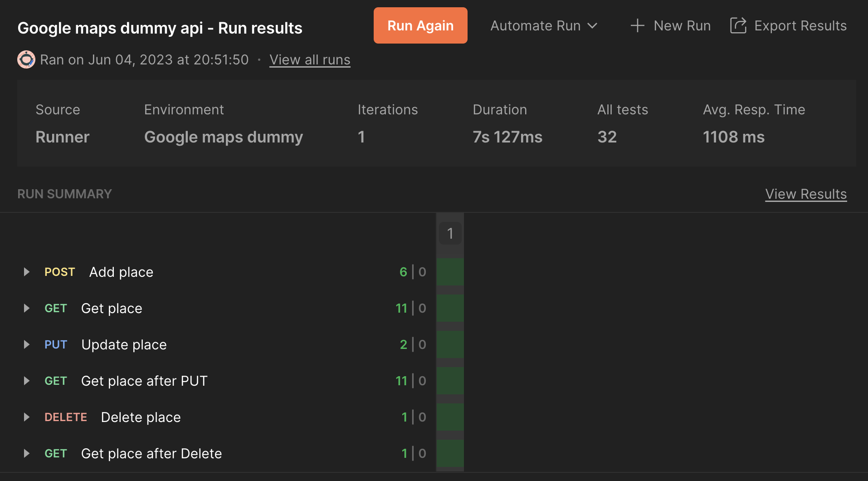Open the View Results link
Screen dimensions: 868x481
coord(806,194)
